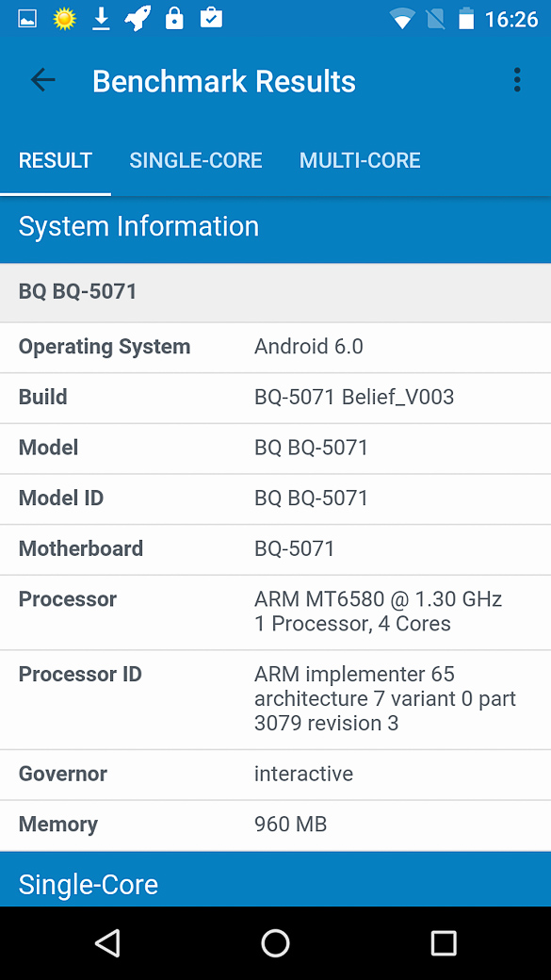Viewport: 551px width, 980px height.
Task: Switch to the MULTI-CORE tab
Action: click(x=360, y=160)
